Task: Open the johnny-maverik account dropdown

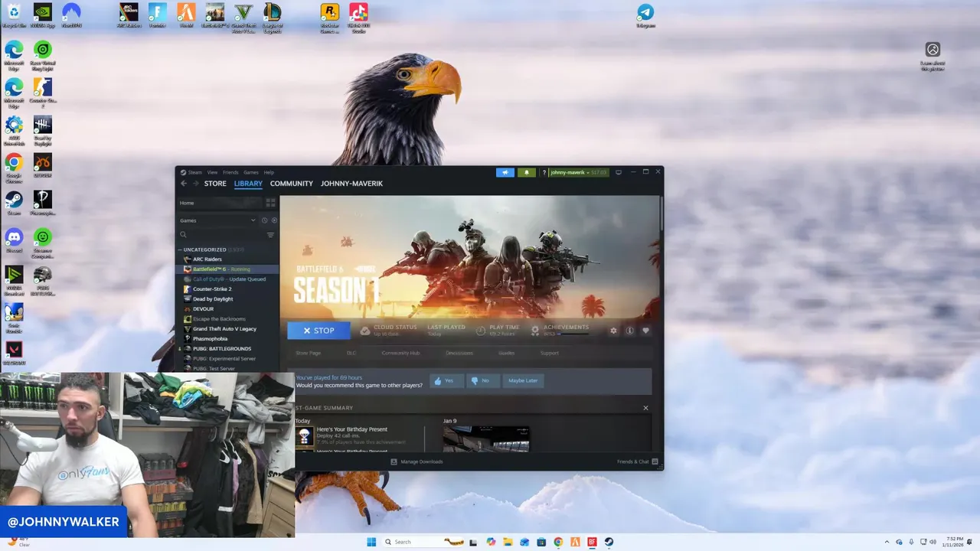Action: point(578,172)
